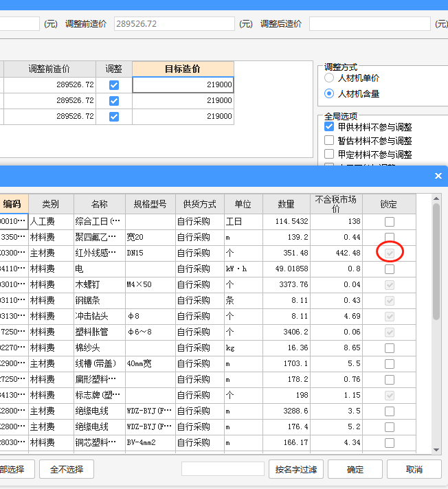Click the spec cell BV-4mm2
448x489 pixels.
(150, 442)
